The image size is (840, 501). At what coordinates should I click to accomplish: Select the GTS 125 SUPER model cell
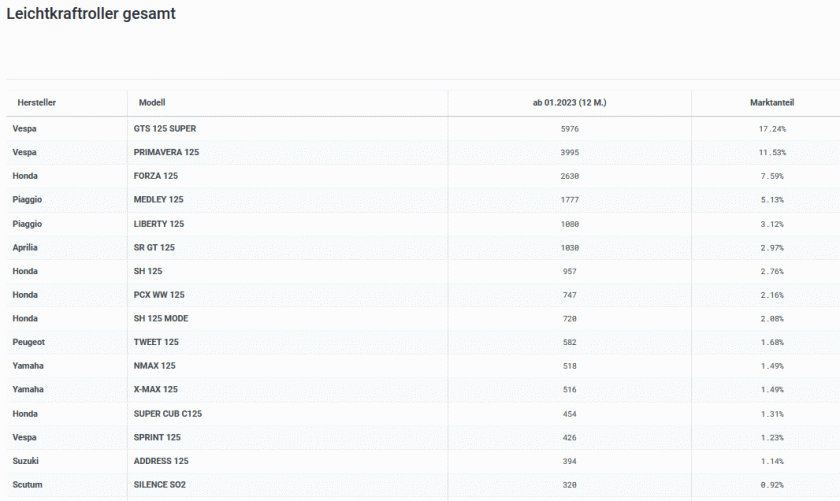pos(165,129)
